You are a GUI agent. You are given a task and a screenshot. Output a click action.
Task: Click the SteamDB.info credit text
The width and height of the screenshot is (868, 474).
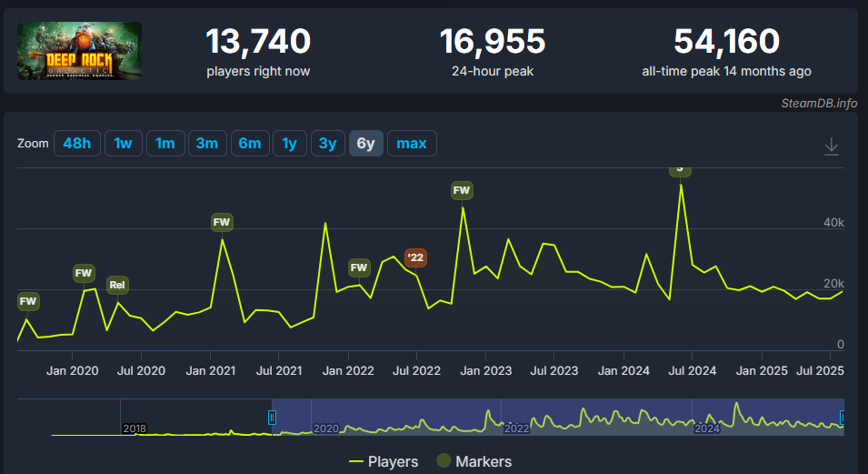click(x=819, y=103)
